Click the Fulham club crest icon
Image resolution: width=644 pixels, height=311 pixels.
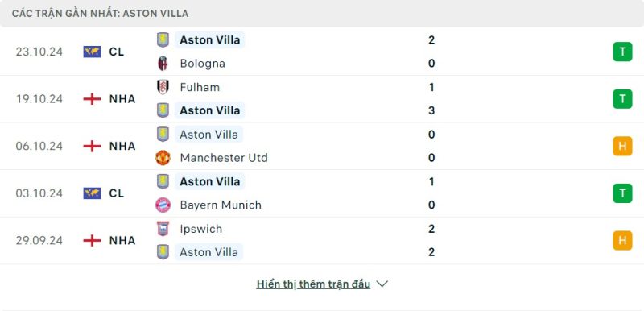[163, 87]
